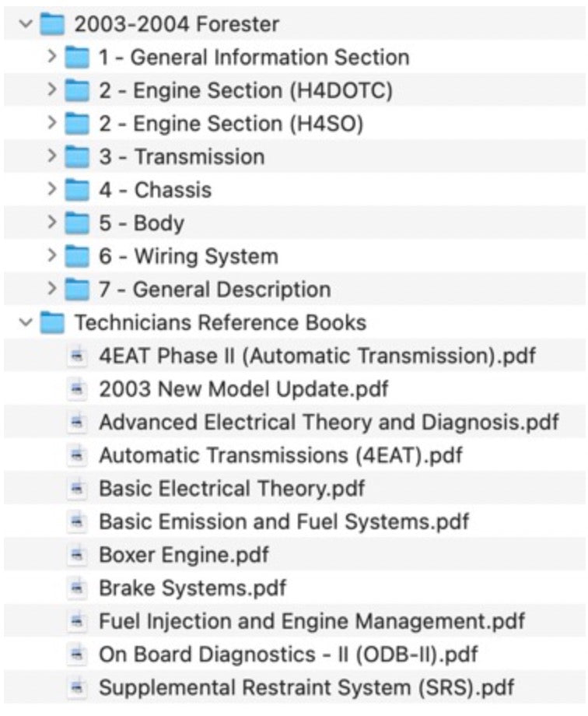Select On Board Diagnostics - II (ODB-II).pdf
The height and width of the screenshot is (716, 588).
pos(294,654)
